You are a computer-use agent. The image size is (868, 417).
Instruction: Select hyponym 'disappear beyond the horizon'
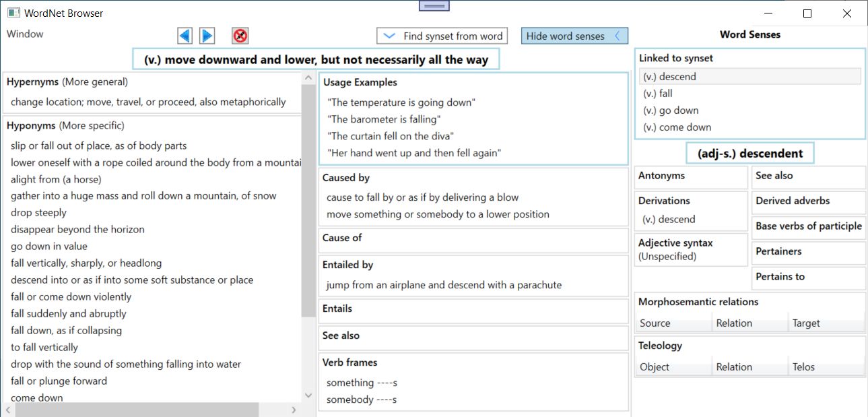(77, 230)
